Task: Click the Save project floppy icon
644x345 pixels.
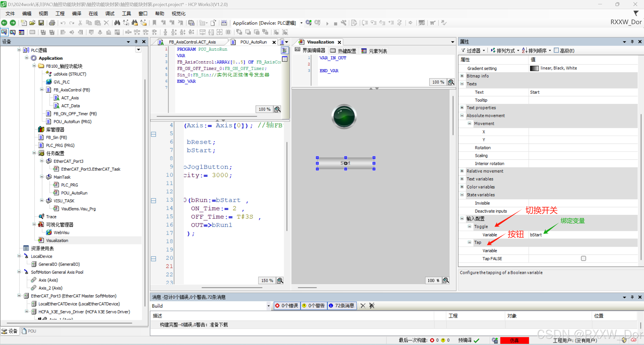Action: [x=41, y=23]
